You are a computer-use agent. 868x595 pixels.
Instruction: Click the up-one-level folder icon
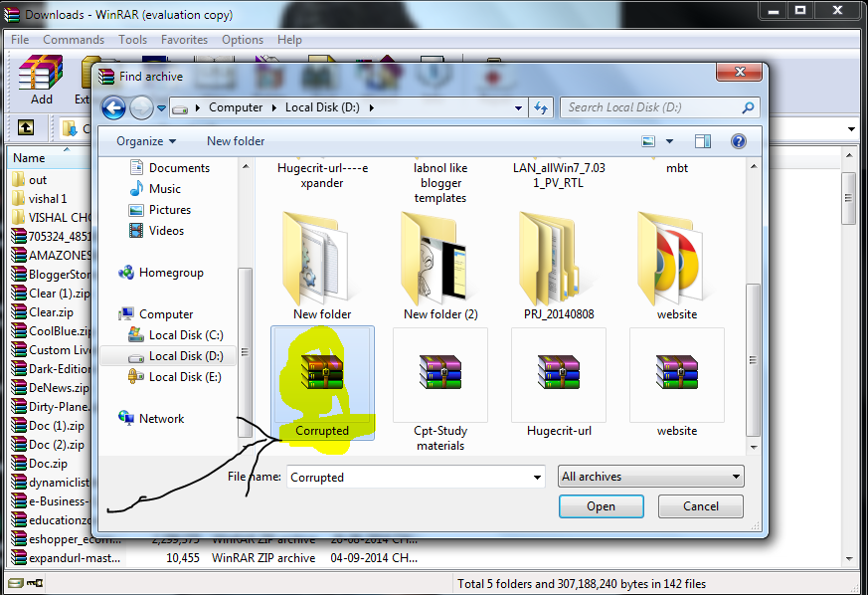click(x=26, y=128)
